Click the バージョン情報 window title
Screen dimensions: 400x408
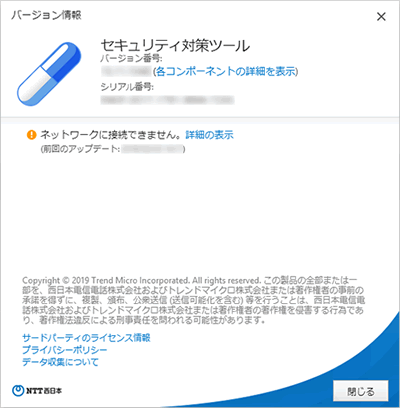[46, 15]
